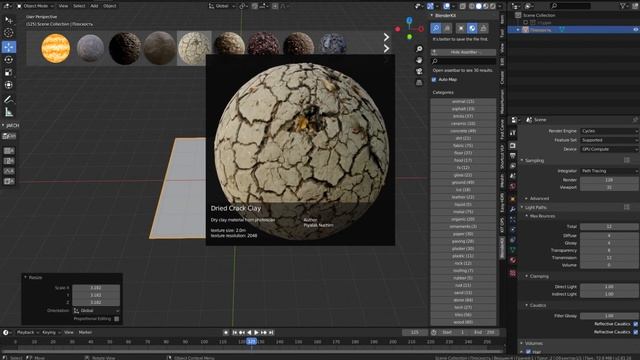Open the Marker menu in timeline

tap(85, 332)
